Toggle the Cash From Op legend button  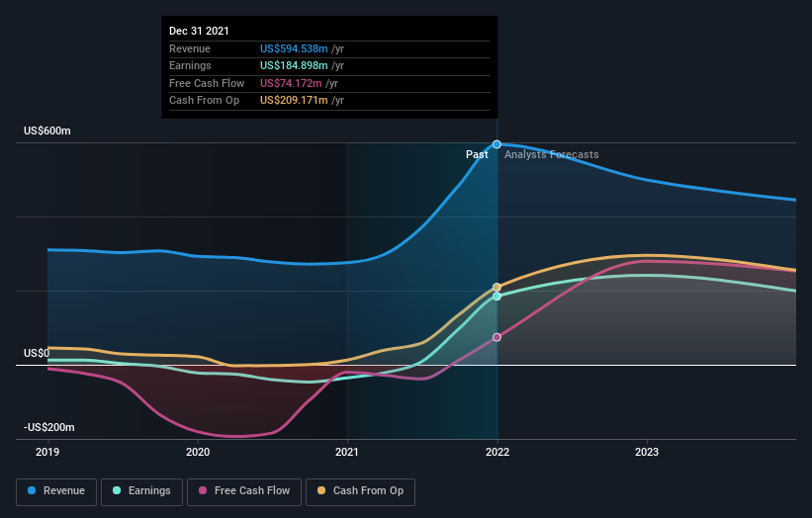click(360, 491)
